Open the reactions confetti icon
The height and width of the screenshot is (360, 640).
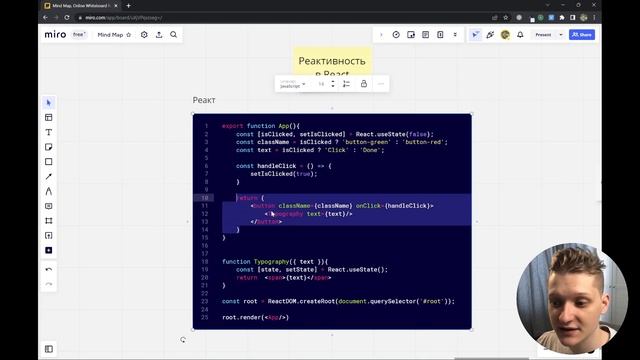490,35
